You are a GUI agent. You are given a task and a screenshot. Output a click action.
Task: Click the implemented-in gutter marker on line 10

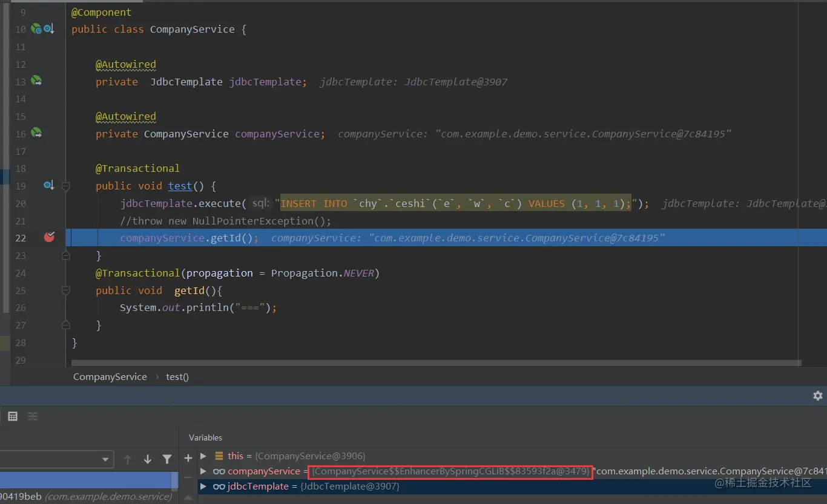coord(48,28)
